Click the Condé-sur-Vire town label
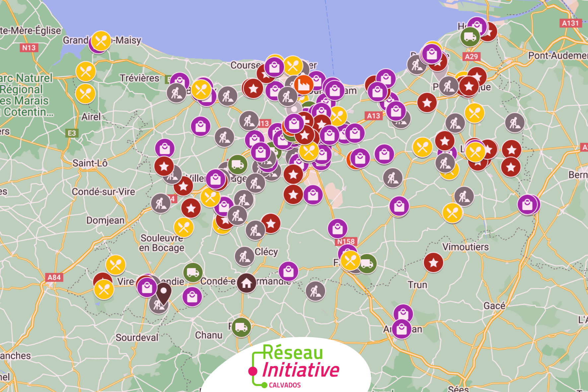The width and height of the screenshot is (588, 392). click(104, 192)
